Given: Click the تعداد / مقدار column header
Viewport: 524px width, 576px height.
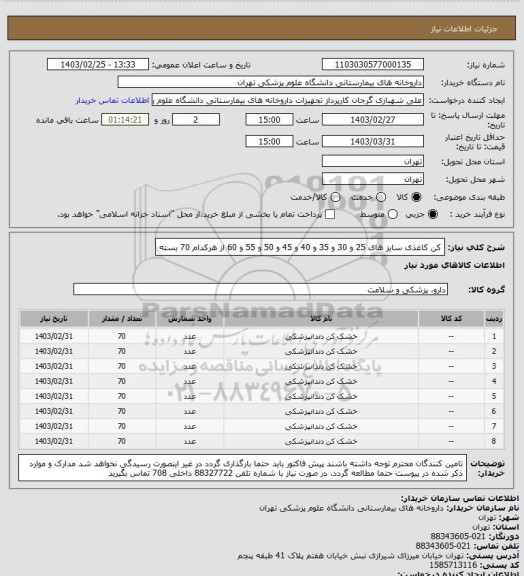Looking at the screenshot, I should [x=122, y=319].
